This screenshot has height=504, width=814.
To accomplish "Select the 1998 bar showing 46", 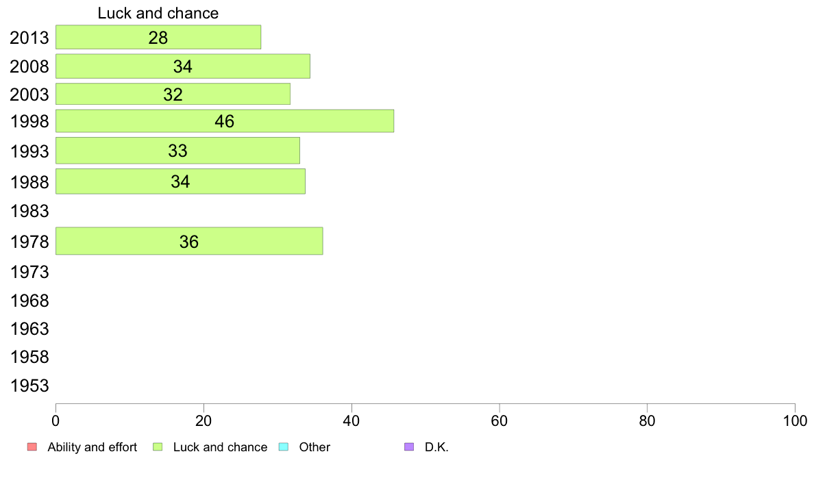I will point(225,121).
